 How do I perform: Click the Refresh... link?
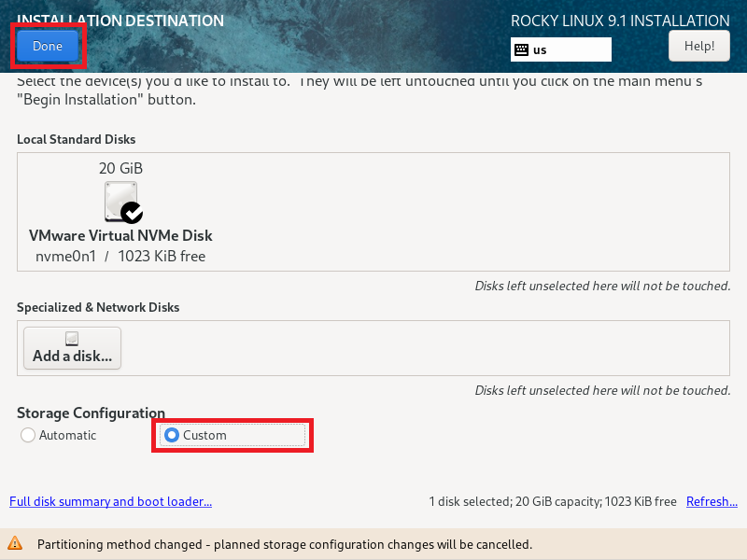pos(712,501)
